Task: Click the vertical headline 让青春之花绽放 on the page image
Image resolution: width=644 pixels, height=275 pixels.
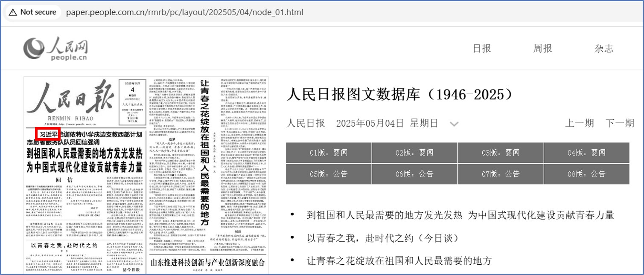Action: (x=205, y=153)
